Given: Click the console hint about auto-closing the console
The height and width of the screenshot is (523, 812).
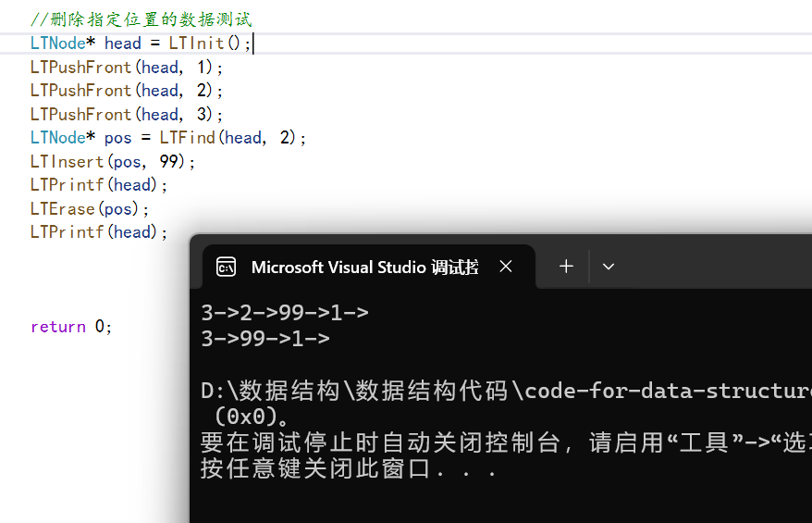Looking at the screenshot, I should 506,442.
